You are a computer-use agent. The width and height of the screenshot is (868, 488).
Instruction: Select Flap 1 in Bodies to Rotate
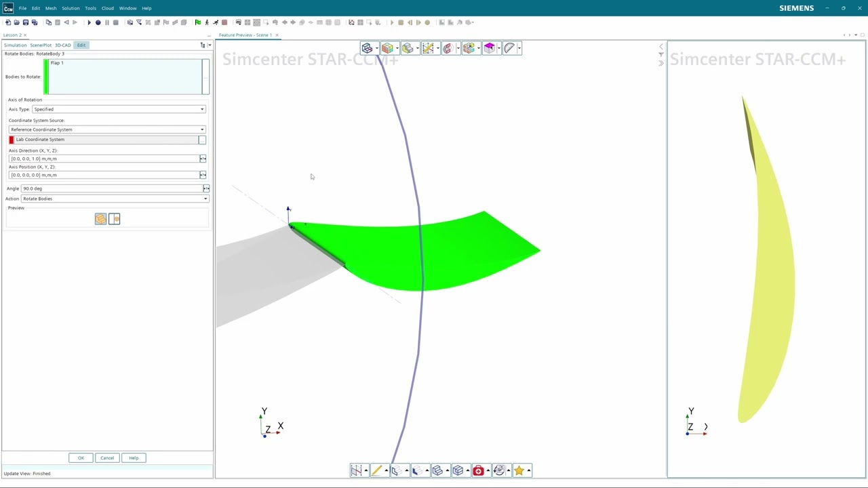(57, 63)
